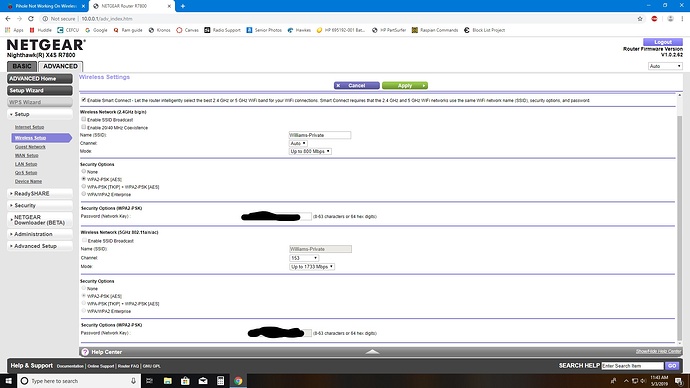Enable 20/40 MHz Coexistence

point(84,127)
